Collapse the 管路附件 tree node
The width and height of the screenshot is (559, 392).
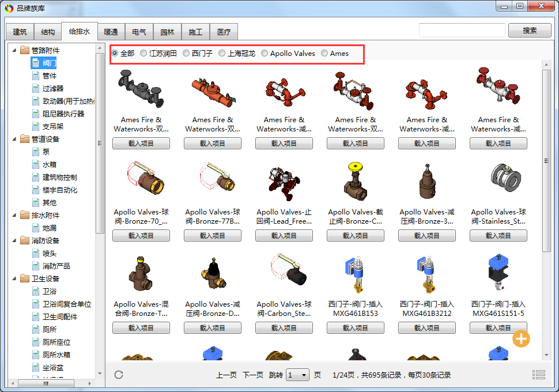point(14,50)
